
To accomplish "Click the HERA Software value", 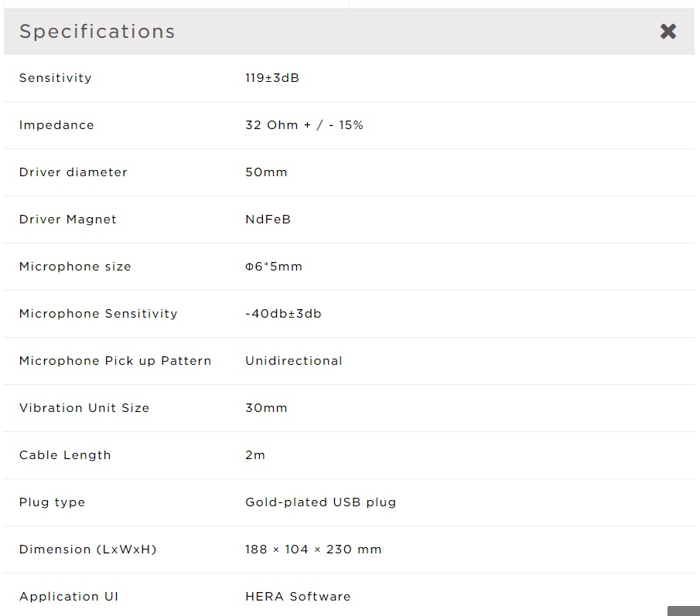I will (x=298, y=597).
